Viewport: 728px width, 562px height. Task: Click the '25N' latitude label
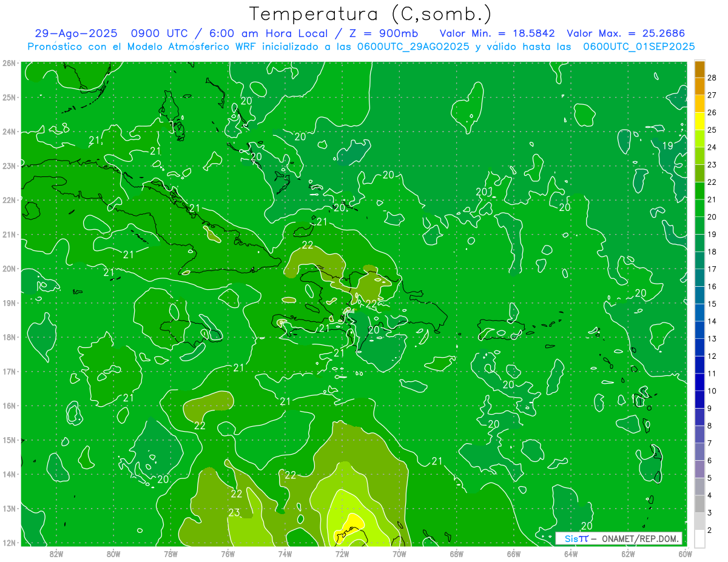pyautogui.click(x=10, y=97)
